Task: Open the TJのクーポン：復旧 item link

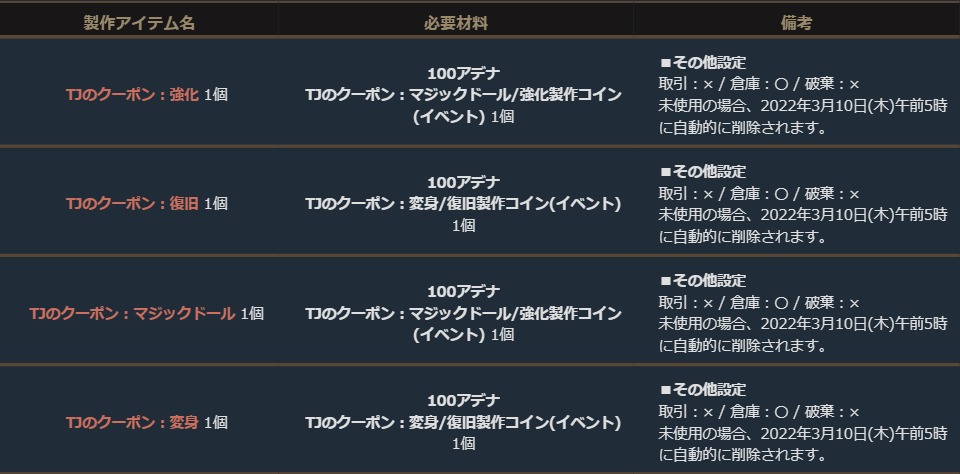Action: pos(132,203)
